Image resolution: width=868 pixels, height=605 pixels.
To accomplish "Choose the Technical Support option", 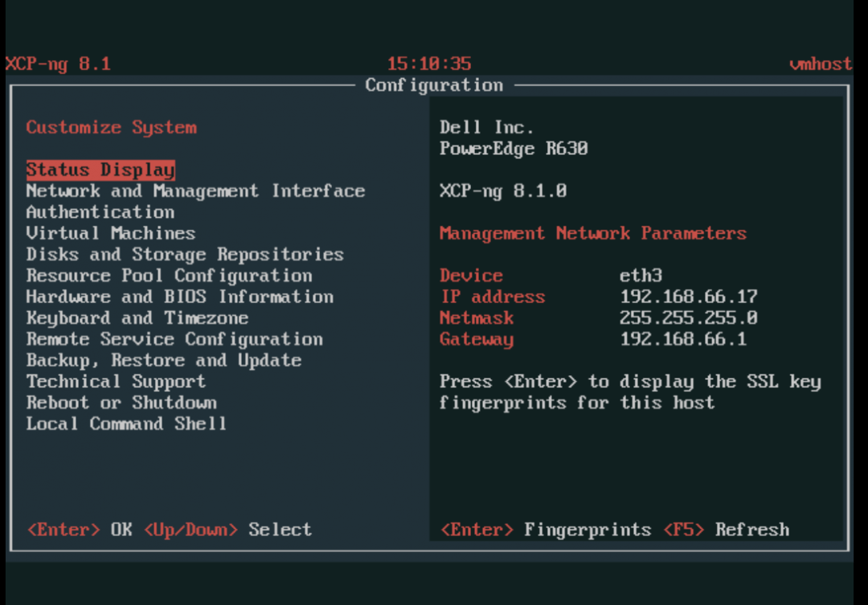I will [116, 382].
